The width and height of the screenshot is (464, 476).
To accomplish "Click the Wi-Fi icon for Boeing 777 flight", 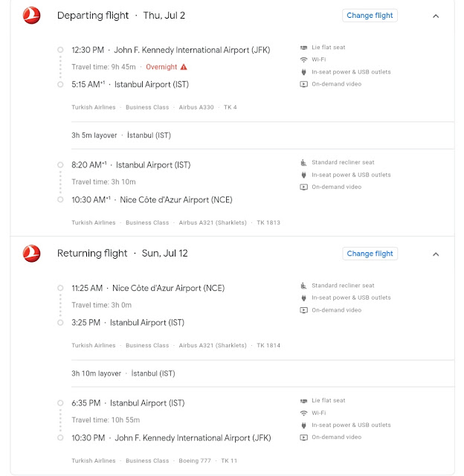I will click(303, 413).
